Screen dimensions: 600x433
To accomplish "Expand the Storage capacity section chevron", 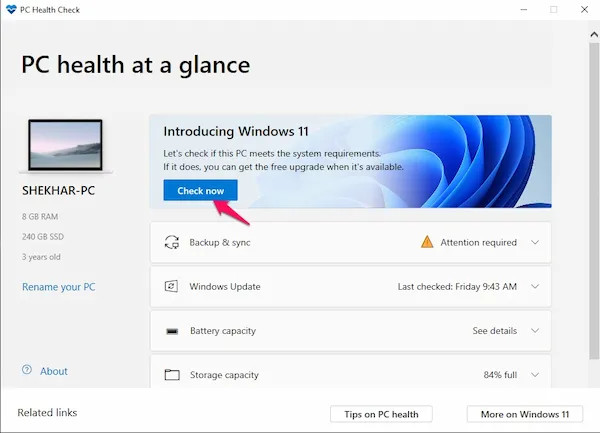I will (535, 374).
